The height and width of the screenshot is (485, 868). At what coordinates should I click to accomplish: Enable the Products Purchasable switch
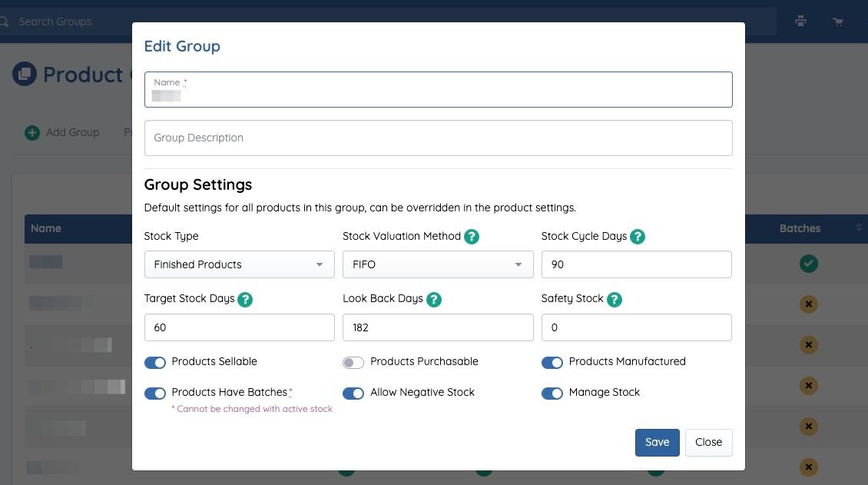tap(353, 362)
